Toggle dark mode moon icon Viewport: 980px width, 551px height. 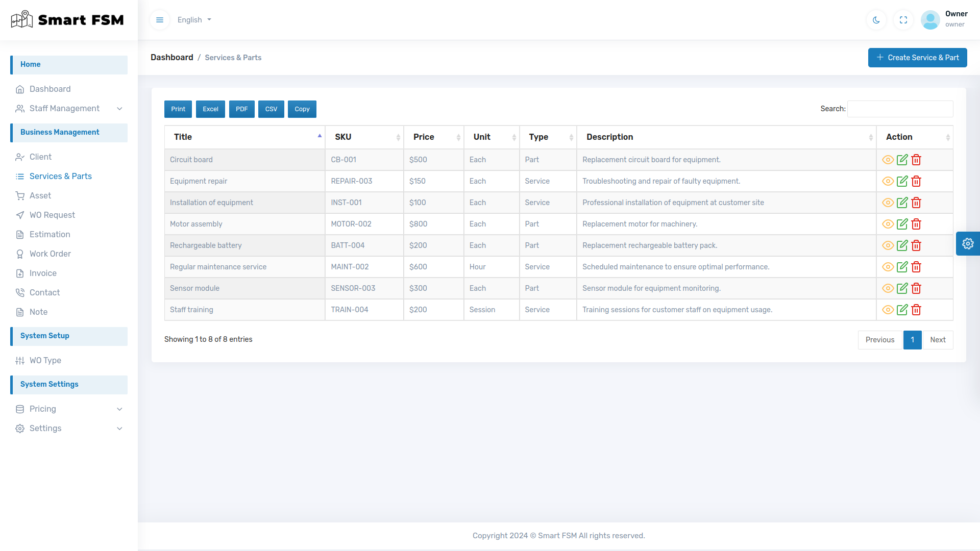point(876,20)
